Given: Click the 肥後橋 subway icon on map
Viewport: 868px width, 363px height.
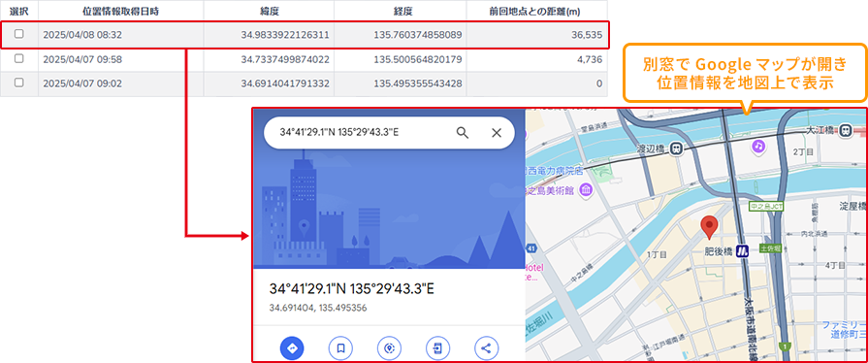Looking at the screenshot, I should [742, 251].
